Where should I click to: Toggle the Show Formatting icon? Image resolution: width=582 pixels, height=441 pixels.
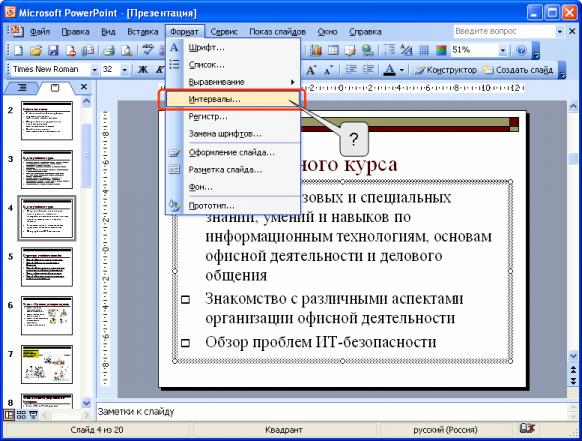[x=406, y=50]
